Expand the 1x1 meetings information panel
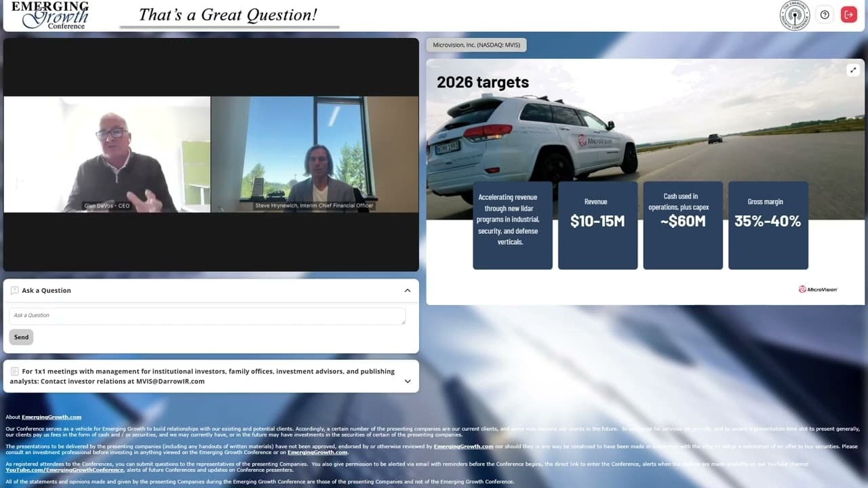868x488 pixels. 408,381
